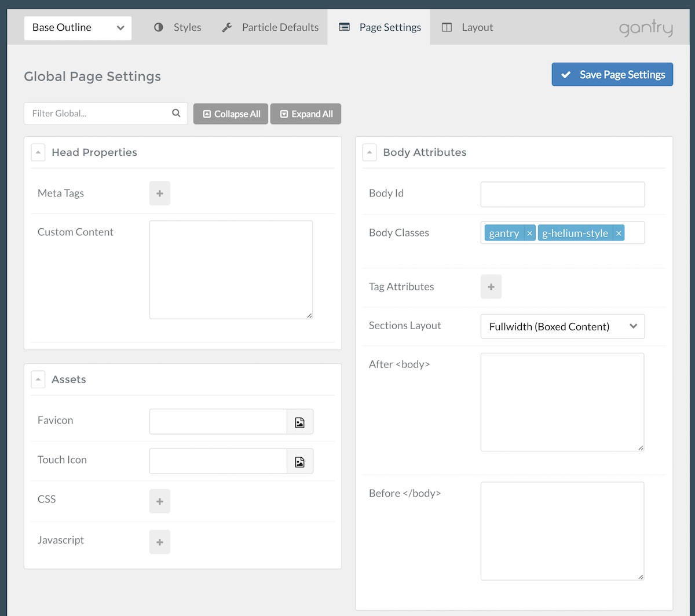
Task: Click the search icon in Filter Global
Action: [x=176, y=114]
